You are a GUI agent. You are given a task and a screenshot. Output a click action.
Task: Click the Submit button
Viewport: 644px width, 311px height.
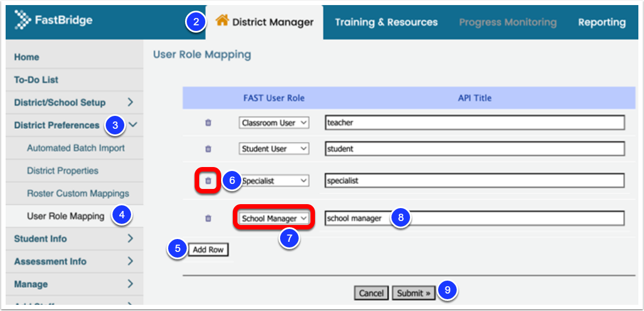click(413, 293)
